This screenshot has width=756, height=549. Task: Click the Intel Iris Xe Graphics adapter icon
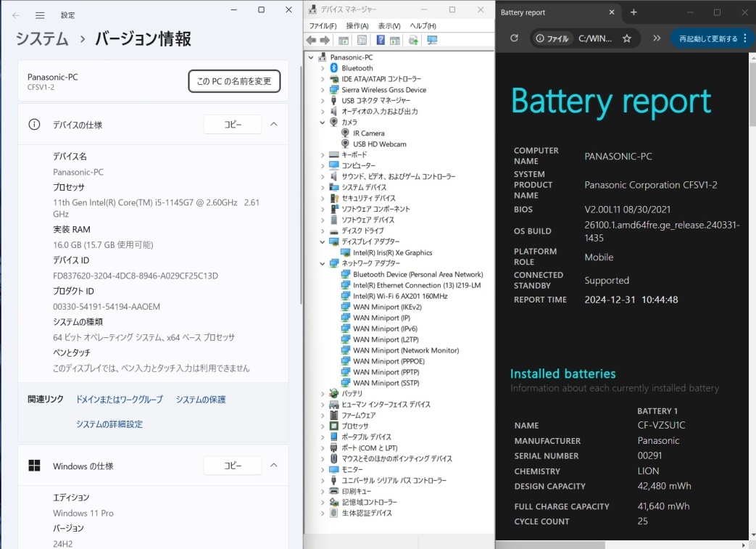coord(345,252)
